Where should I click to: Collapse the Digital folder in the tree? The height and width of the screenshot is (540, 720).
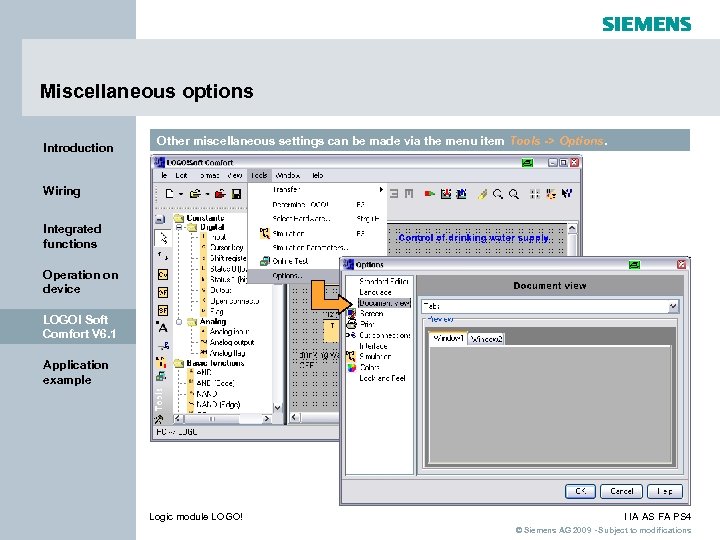(x=180, y=227)
